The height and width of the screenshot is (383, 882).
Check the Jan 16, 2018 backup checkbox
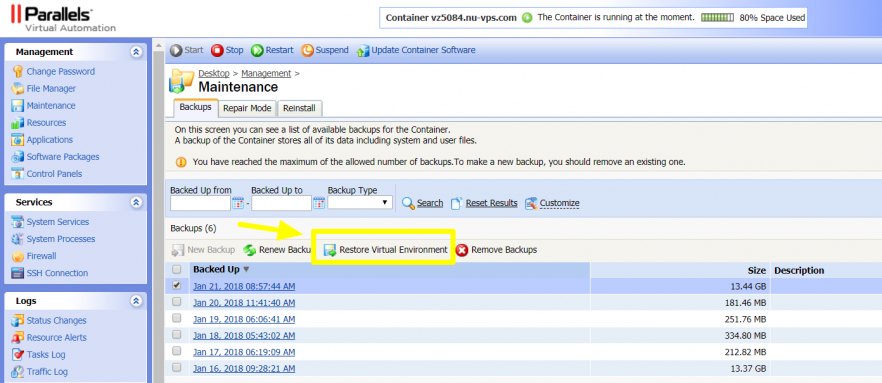click(x=177, y=367)
